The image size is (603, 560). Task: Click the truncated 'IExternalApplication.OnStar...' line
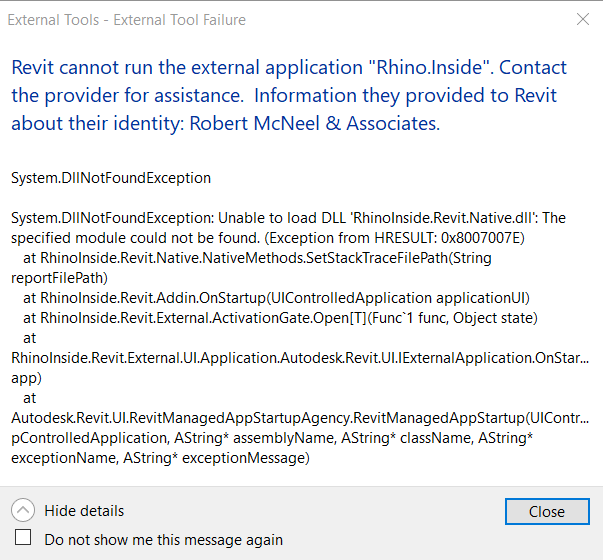[300, 358]
